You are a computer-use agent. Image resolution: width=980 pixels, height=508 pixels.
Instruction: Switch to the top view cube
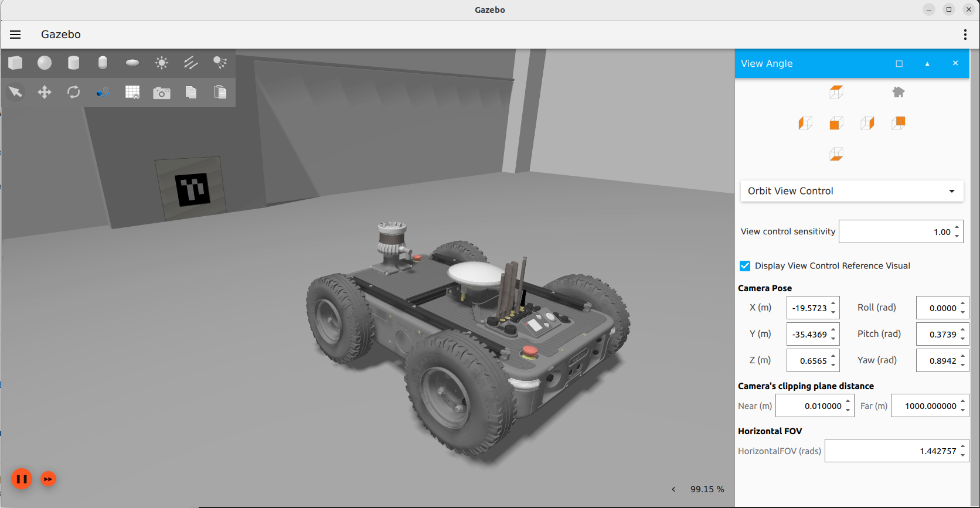click(836, 92)
